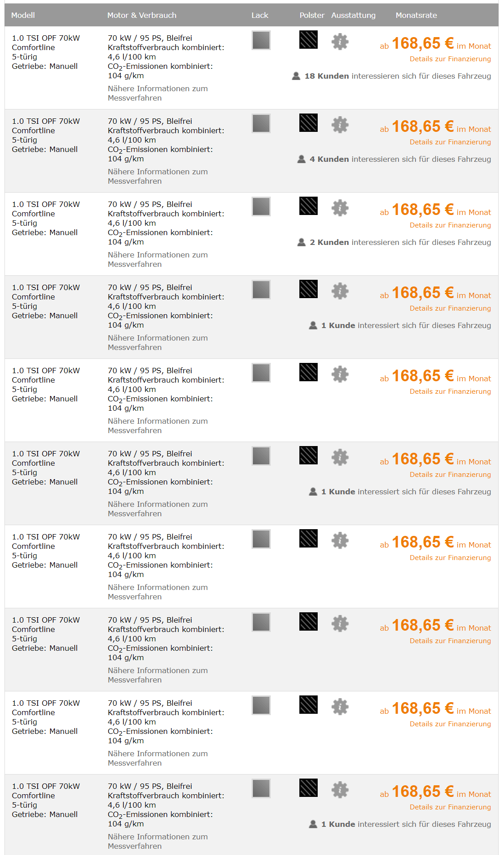This screenshot has height=855, width=504.
Task: Open Nähere Informationen zum Messverfahren in first row
Action: coord(158,93)
